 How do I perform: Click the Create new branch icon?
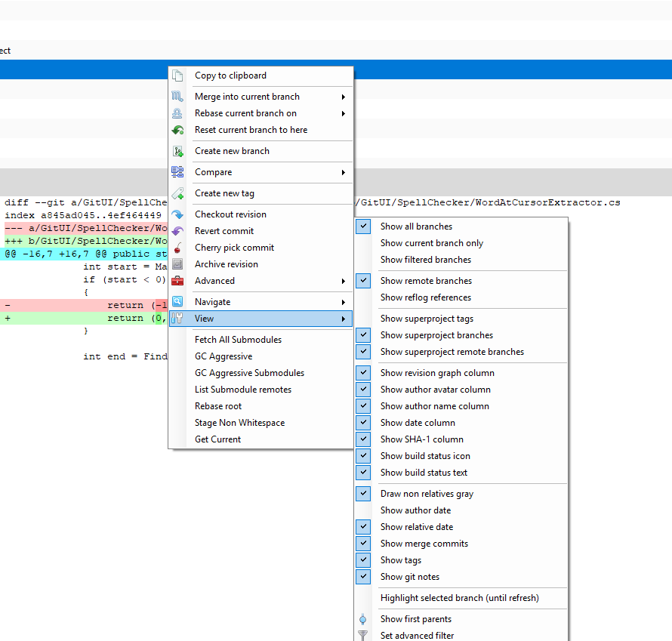pos(177,151)
